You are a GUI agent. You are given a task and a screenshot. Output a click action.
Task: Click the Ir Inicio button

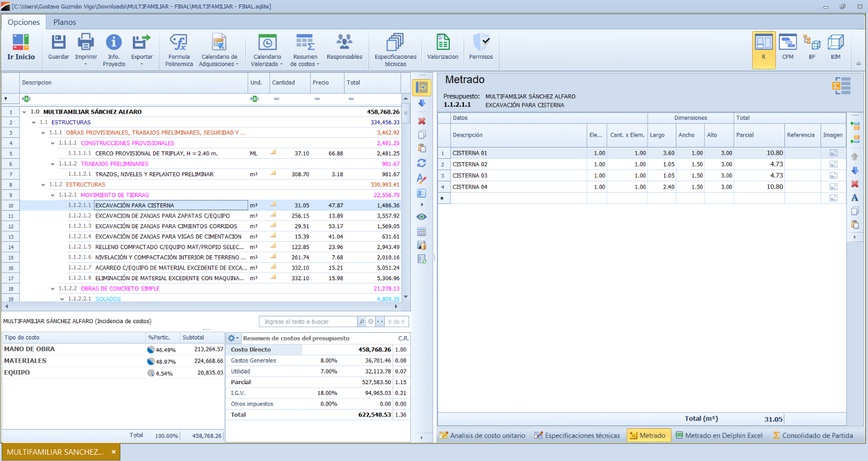click(x=21, y=47)
